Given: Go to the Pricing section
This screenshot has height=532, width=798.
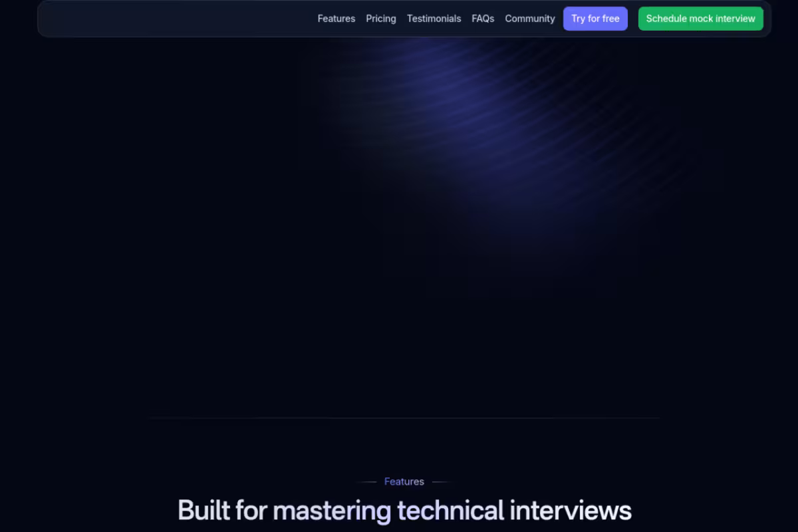Looking at the screenshot, I should click(x=381, y=19).
